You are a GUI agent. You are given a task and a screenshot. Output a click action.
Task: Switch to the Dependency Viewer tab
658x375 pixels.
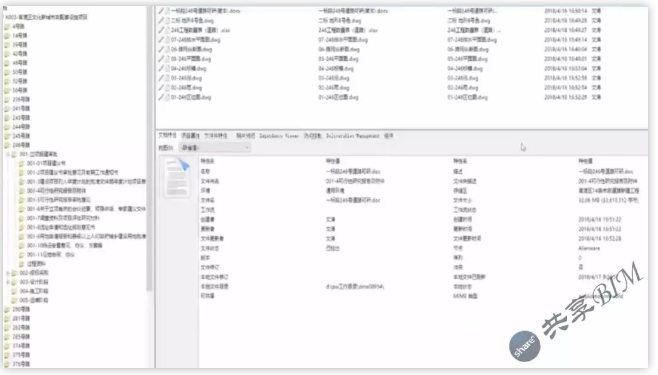pyautogui.click(x=279, y=136)
